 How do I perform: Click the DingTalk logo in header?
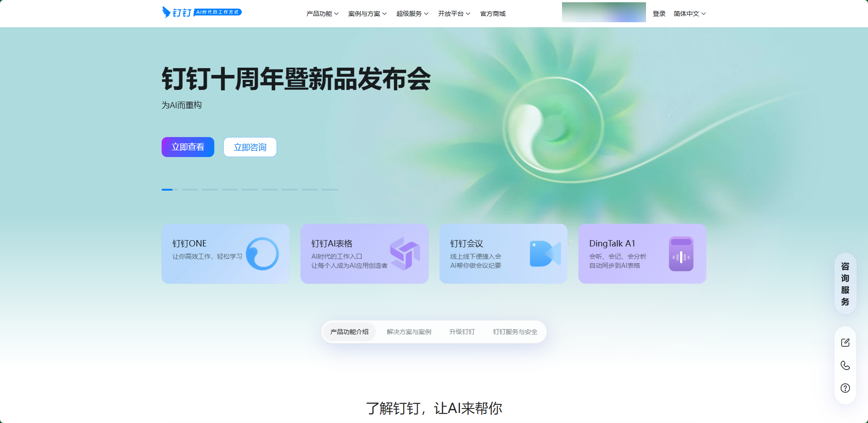click(x=177, y=12)
